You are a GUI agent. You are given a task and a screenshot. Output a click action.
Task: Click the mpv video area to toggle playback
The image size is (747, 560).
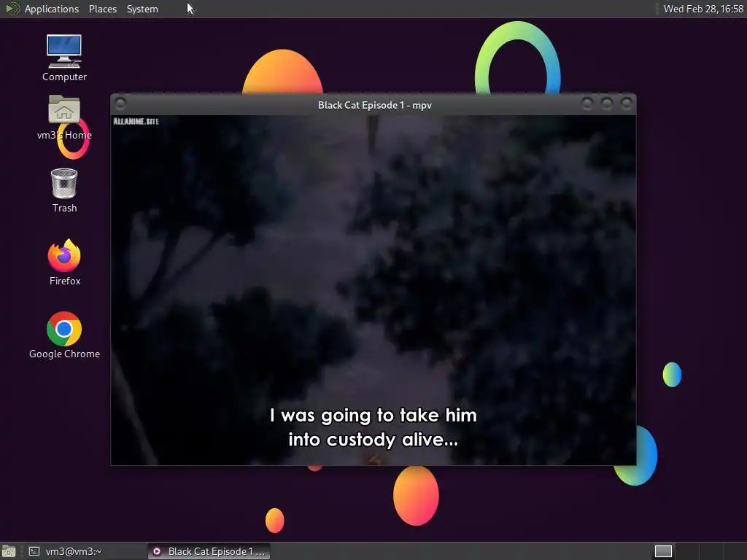pyautogui.click(x=373, y=290)
